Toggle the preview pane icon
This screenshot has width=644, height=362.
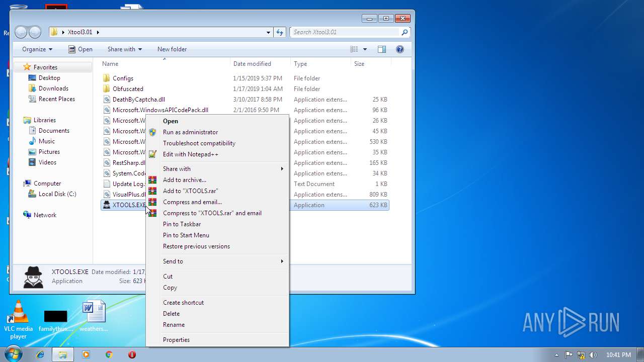point(382,49)
